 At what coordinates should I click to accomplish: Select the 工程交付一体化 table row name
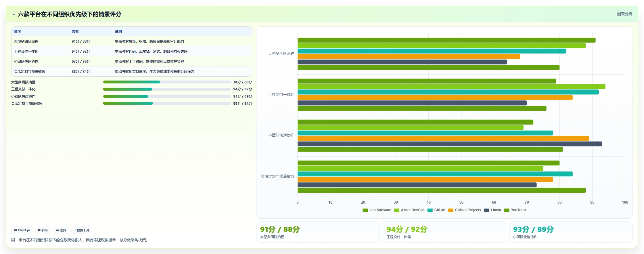26,51
